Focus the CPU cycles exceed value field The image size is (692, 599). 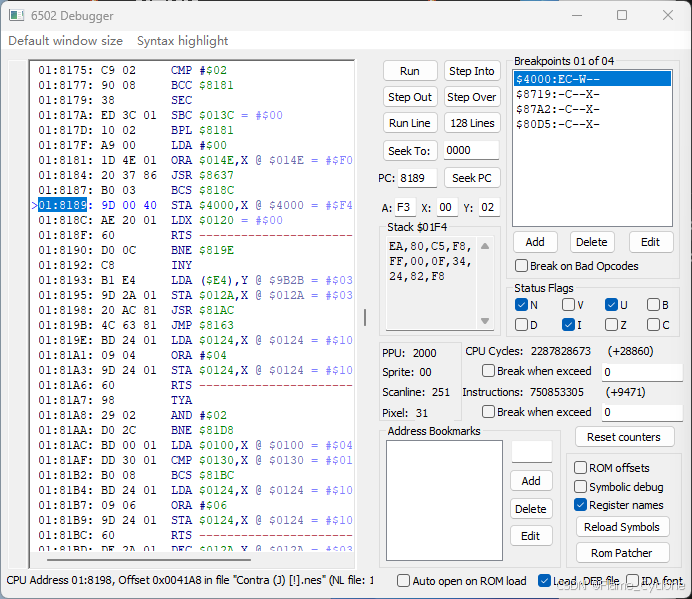pyautogui.click(x=642, y=372)
